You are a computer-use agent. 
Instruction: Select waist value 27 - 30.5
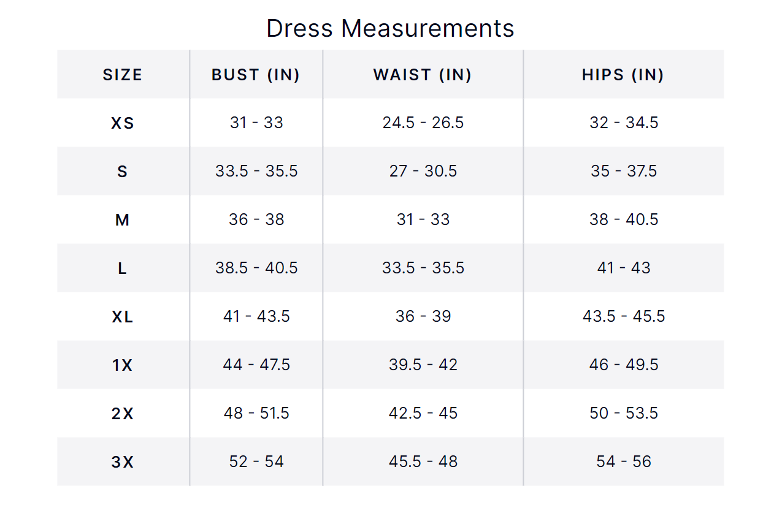click(x=423, y=171)
